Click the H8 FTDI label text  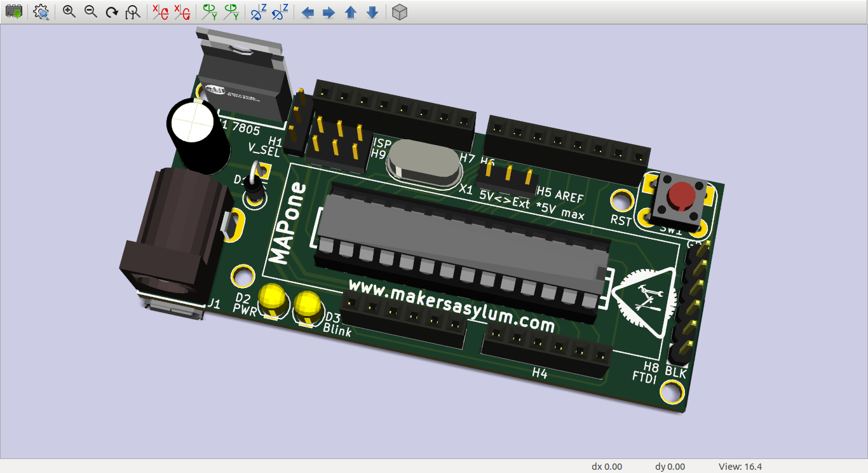pyautogui.click(x=646, y=371)
